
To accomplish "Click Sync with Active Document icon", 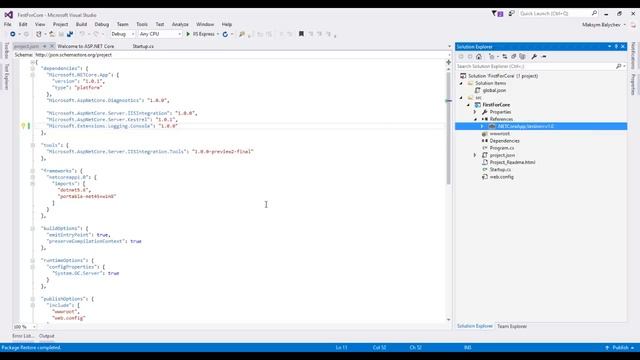I will (x=505, y=56).
